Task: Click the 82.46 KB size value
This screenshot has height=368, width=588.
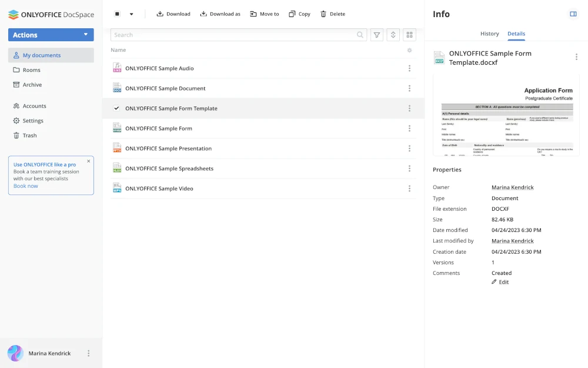Action: 502,219
